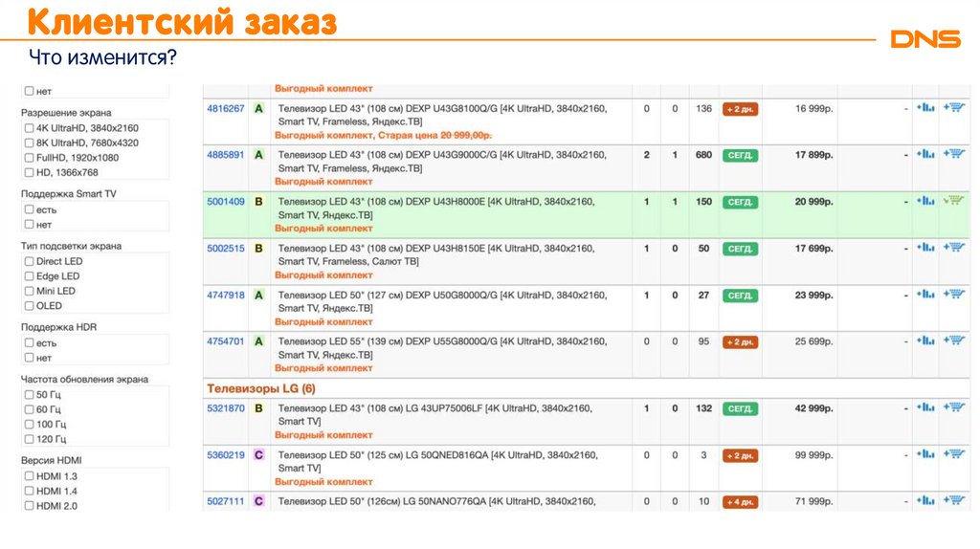
Task: Compare LG 50QNED816QA TV chart icon
Action: (x=925, y=454)
